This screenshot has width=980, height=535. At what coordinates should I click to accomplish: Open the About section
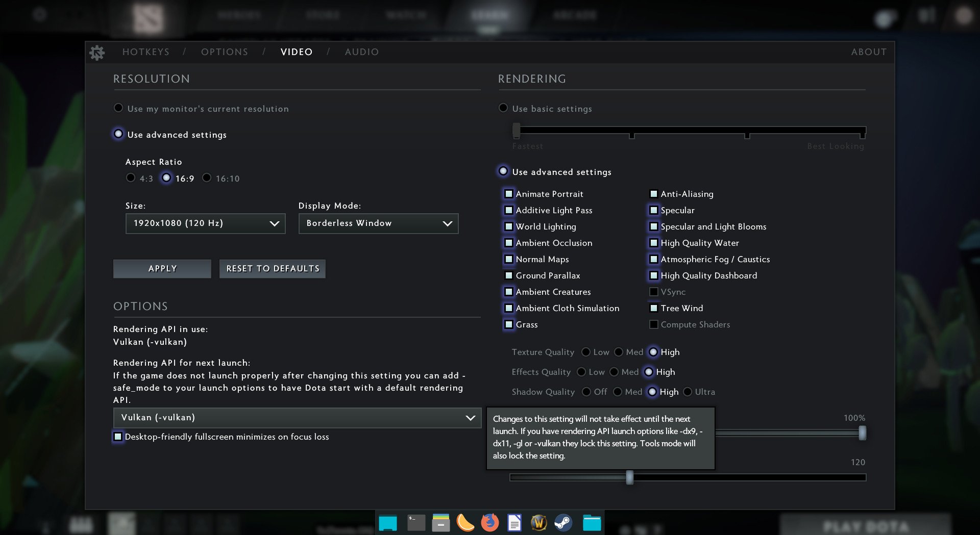pyautogui.click(x=869, y=52)
